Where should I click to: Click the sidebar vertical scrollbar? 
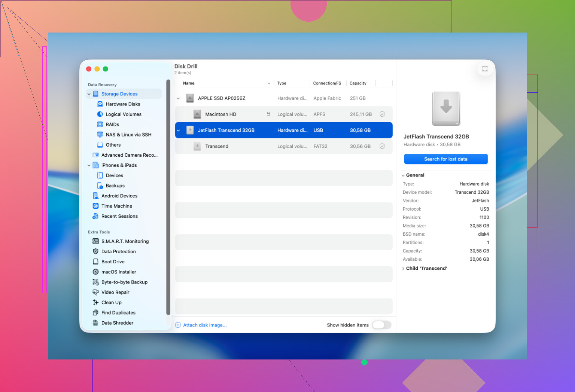point(168,197)
